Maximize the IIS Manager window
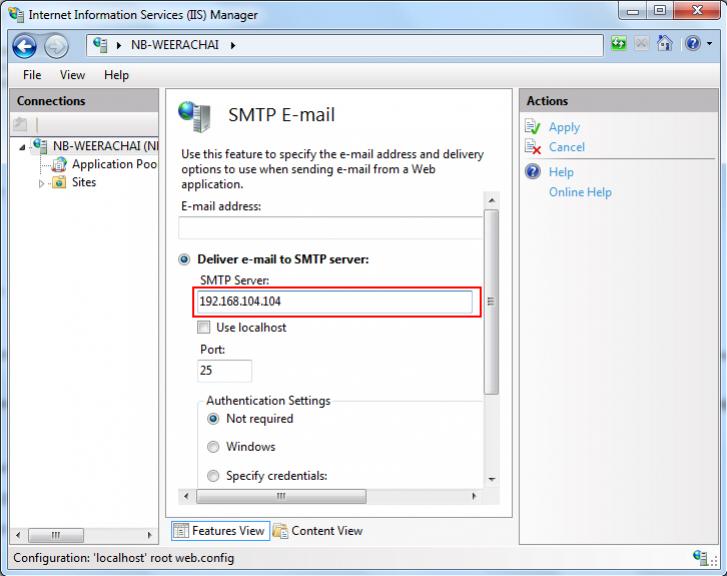The height and width of the screenshot is (576, 727). 660,11
